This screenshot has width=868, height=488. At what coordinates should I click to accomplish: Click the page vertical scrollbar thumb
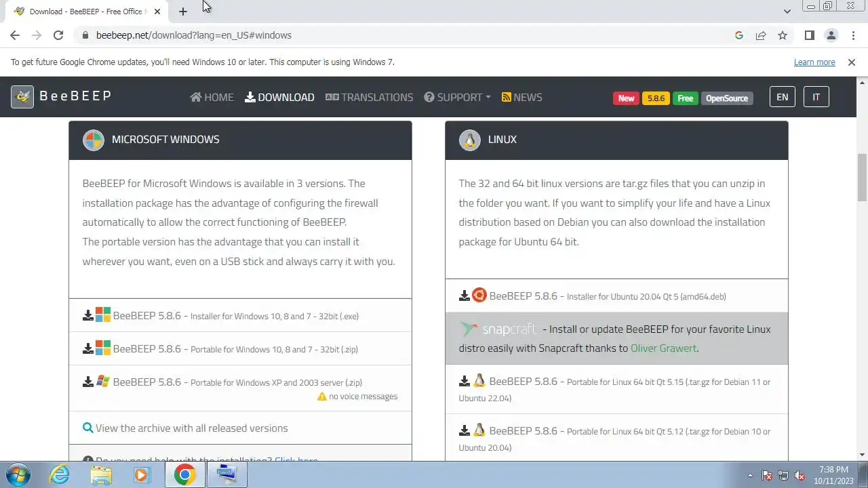coord(863,177)
